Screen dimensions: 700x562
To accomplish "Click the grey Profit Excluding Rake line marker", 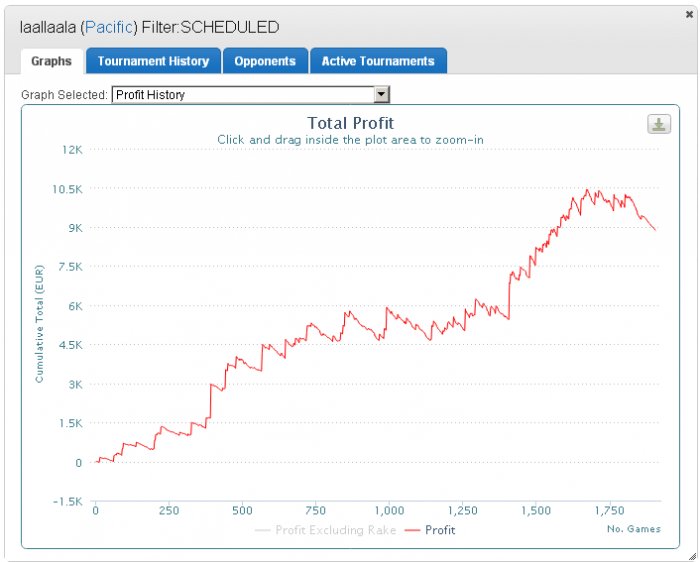I will (x=262, y=530).
